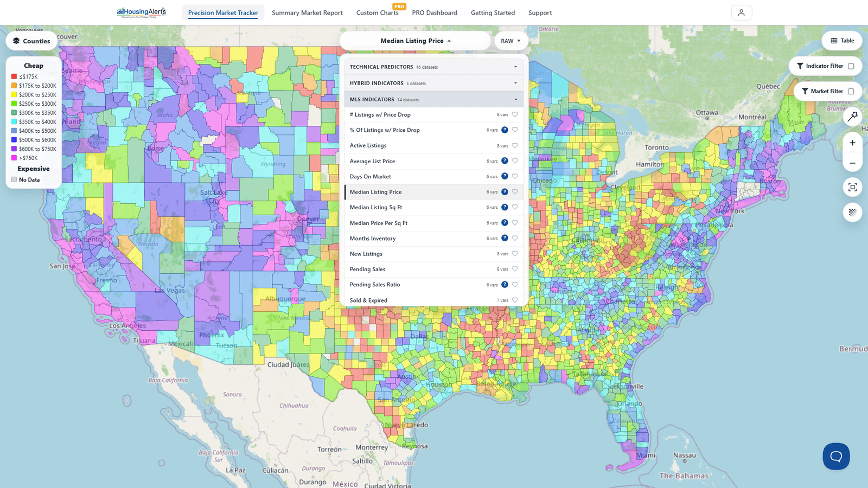Click the No Data gray legend swatch
Viewport: 868px width, 488px height.
(x=14, y=179)
